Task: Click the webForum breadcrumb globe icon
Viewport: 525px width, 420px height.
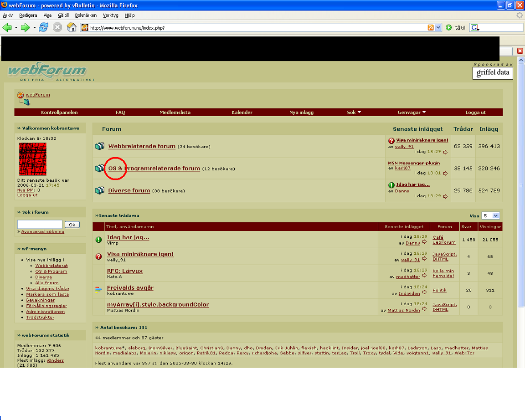Action: pyautogui.click(x=21, y=95)
